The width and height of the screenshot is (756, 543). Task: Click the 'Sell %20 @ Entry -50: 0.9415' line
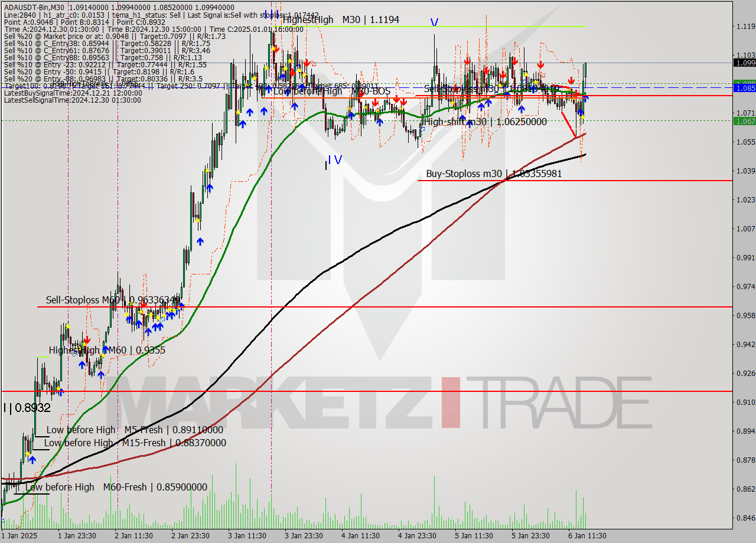coord(100,71)
